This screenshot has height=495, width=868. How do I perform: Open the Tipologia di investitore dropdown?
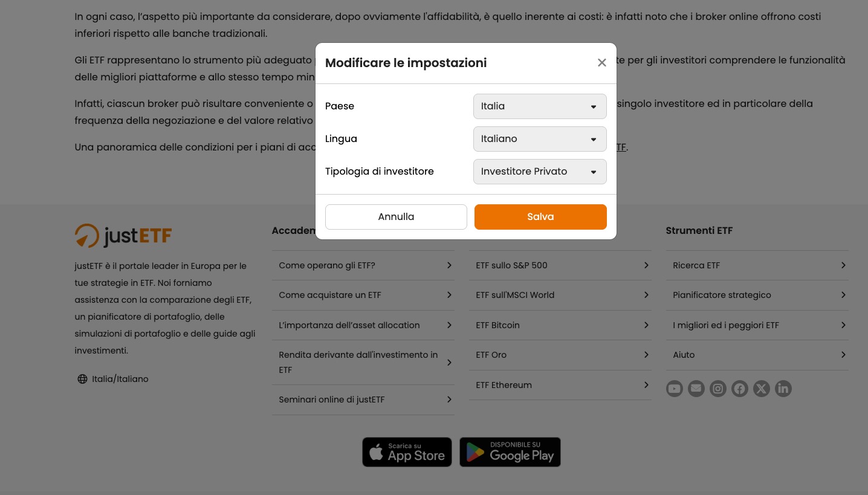[540, 172]
